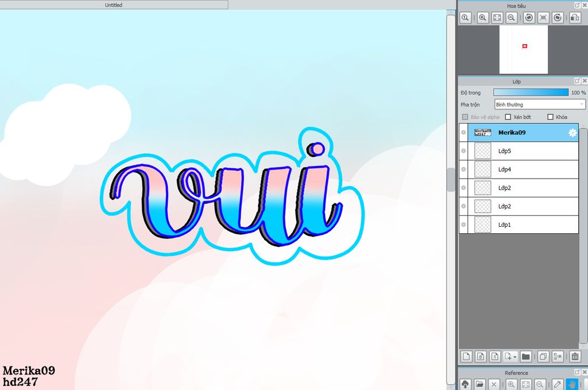This screenshot has height=390, width=588.
Task: Undock the Reference panel
Action: coord(577,372)
